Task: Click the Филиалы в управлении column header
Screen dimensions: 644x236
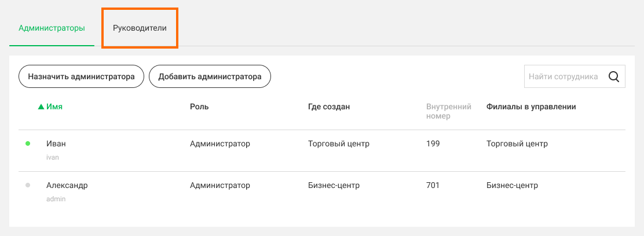Action: click(531, 106)
